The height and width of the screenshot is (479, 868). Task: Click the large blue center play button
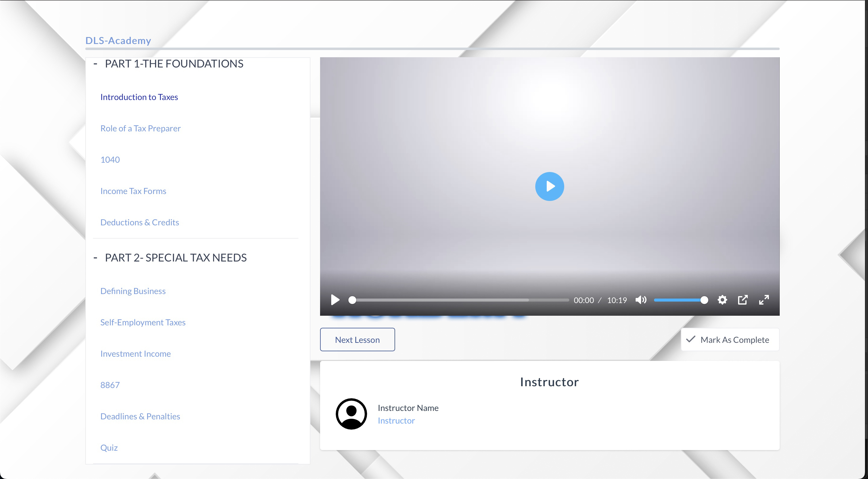tap(549, 186)
